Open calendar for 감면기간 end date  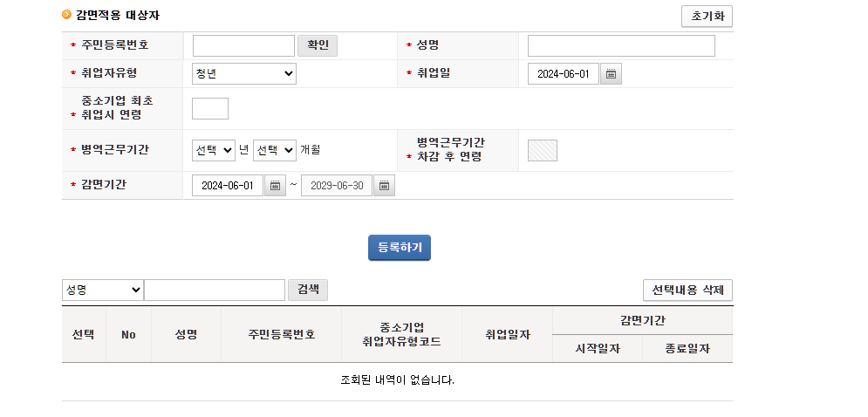(384, 186)
